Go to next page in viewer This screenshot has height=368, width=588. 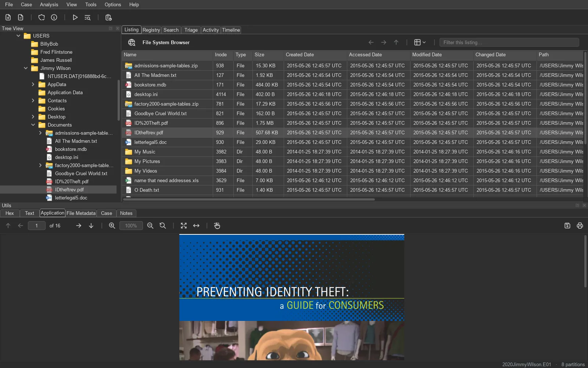[79, 226]
